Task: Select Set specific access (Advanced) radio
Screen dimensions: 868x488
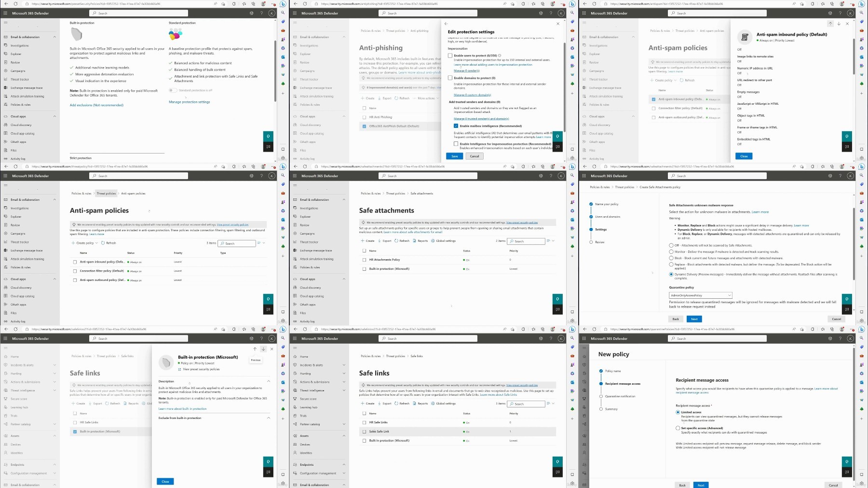Action: (678, 428)
